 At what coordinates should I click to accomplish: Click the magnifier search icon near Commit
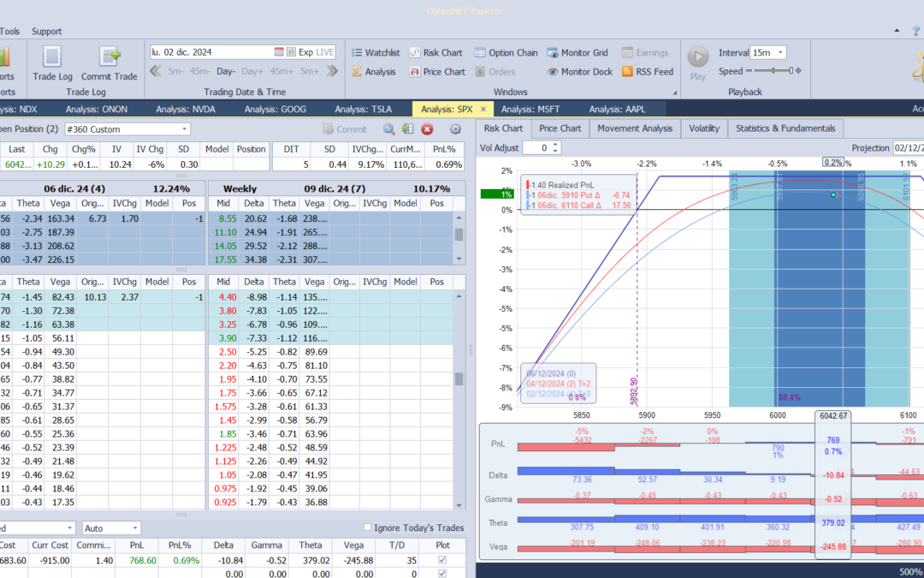click(389, 129)
